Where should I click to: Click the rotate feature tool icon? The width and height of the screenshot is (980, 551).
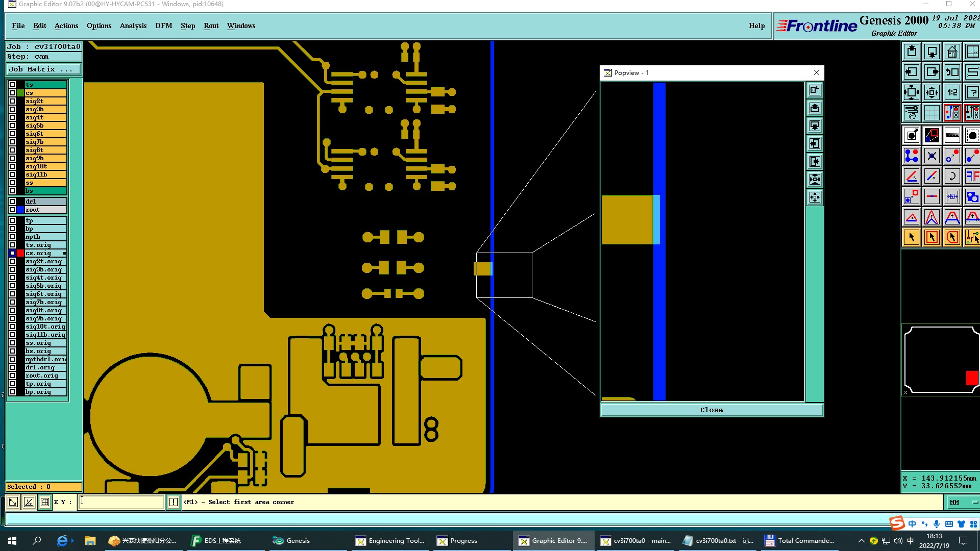[x=952, y=177]
